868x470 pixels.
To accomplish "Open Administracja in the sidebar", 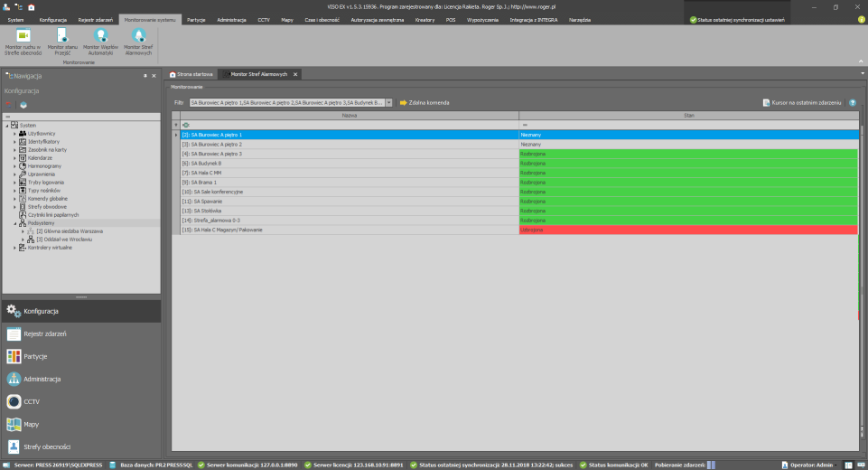I will point(42,379).
